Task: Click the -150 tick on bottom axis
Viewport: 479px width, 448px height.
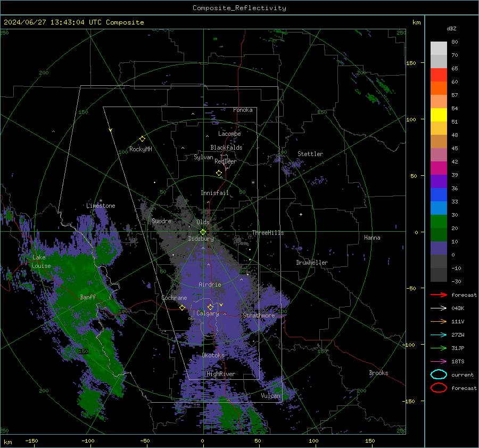Action: coord(31,441)
